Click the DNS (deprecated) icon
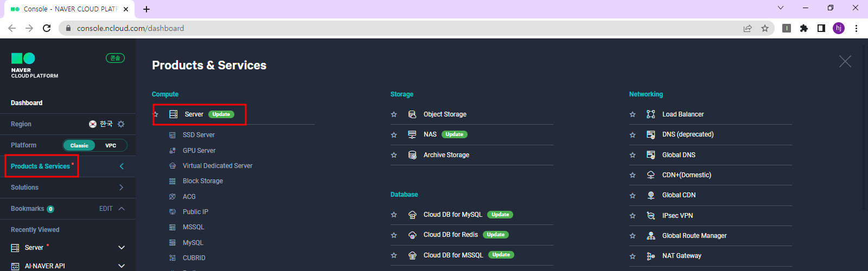Viewport: 868px width, 271px height. [x=651, y=134]
